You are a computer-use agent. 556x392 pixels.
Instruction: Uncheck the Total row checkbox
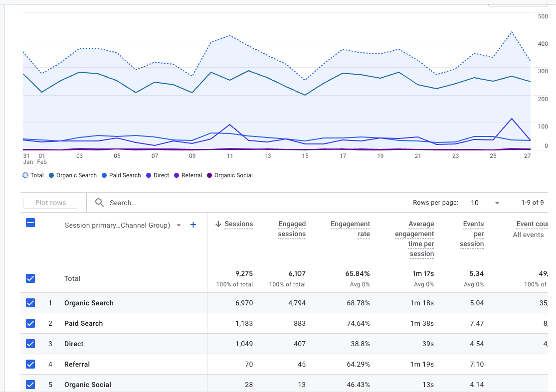click(x=30, y=278)
